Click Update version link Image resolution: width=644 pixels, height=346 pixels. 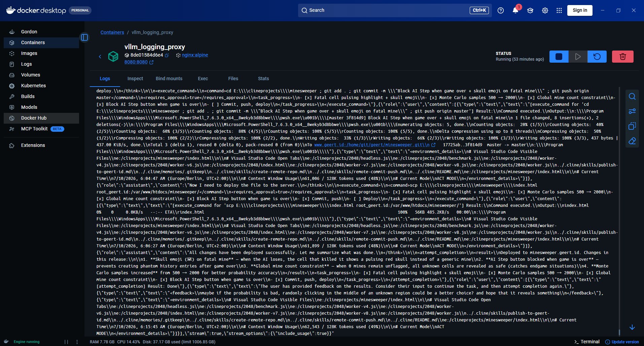point(622,342)
